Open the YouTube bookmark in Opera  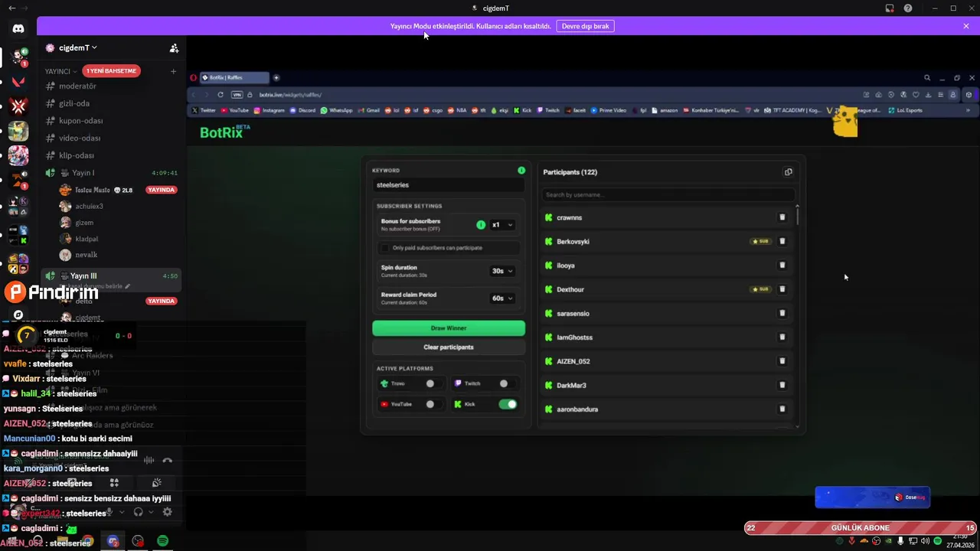tap(235, 110)
